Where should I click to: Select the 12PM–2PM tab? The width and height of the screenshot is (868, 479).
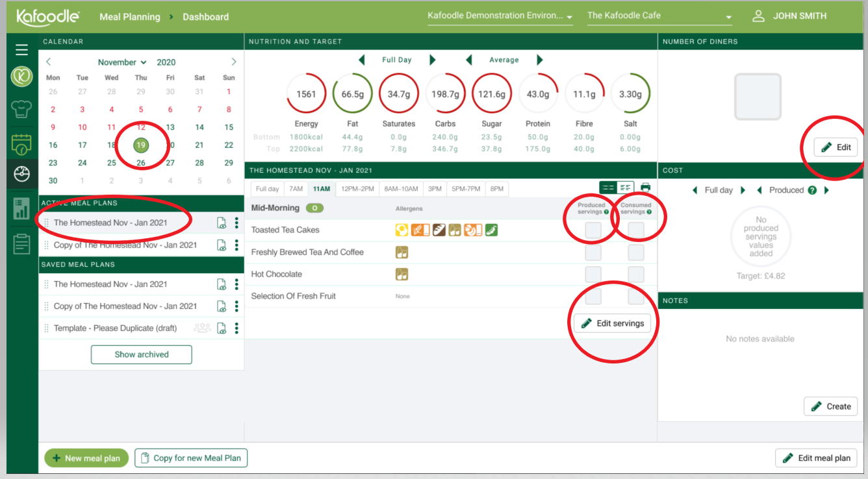point(357,189)
